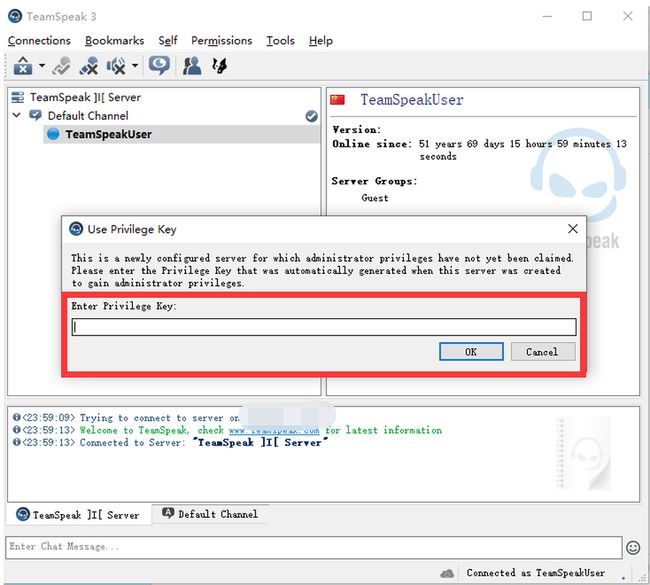Maximize the TeamSpeak 3 window
This screenshot has height=585, width=650.
587,16
